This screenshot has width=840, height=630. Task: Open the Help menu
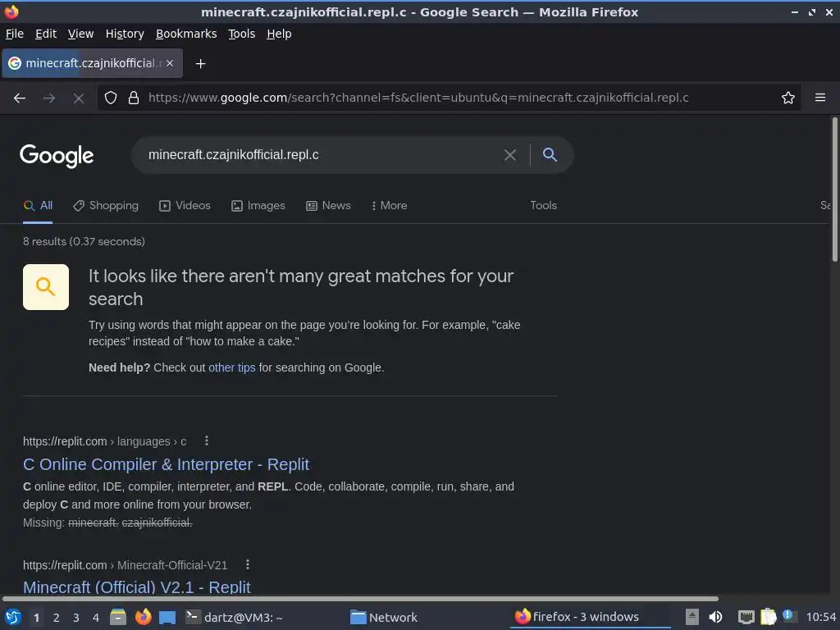coord(279,34)
